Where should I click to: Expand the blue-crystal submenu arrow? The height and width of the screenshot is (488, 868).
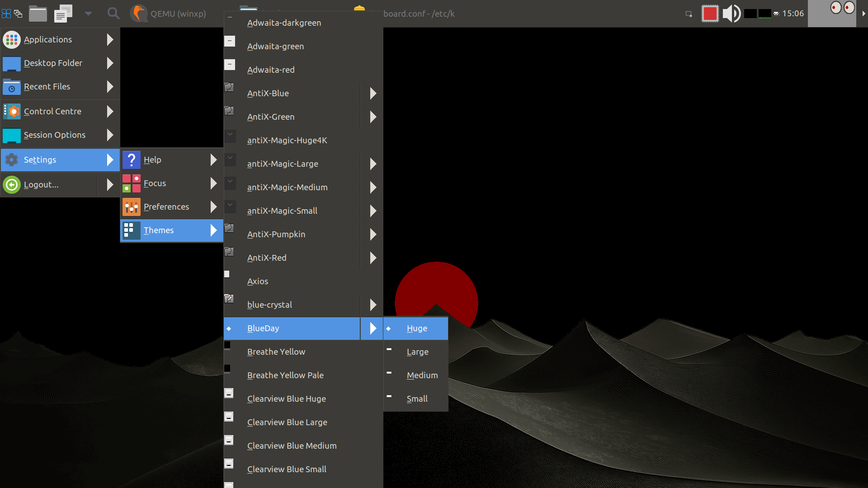click(x=373, y=305)
